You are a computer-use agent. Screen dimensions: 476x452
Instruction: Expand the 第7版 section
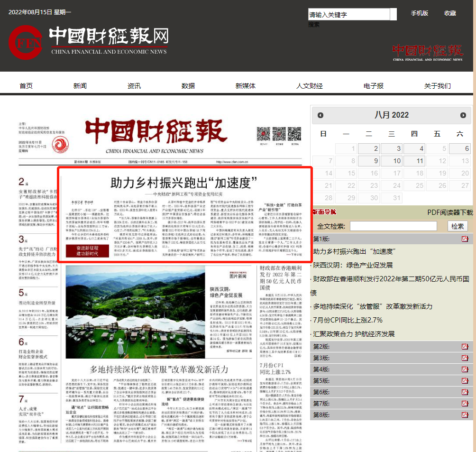pos(391,404)
